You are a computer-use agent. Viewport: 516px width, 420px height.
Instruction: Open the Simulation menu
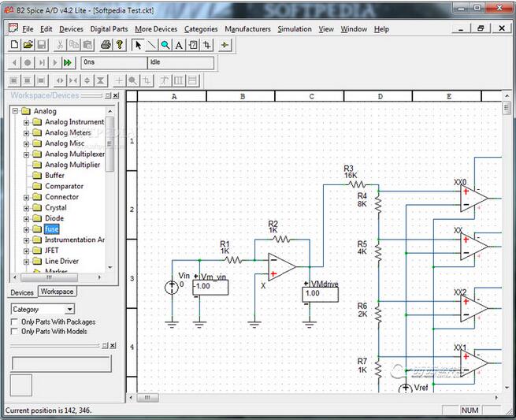pos(294,29)
